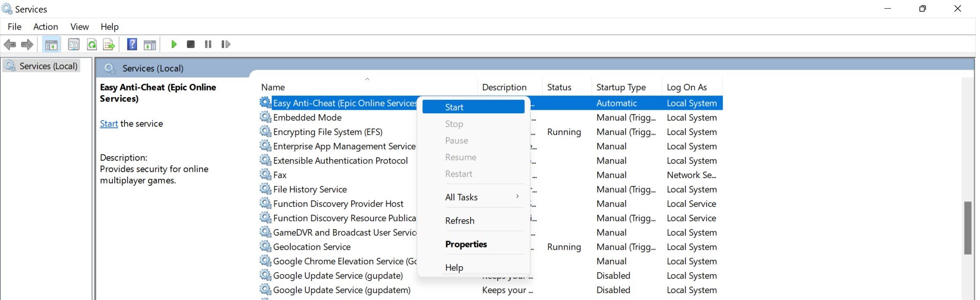Choose Help in the context menu
This screenshot has width=980, height=300.
pos(474,268)
